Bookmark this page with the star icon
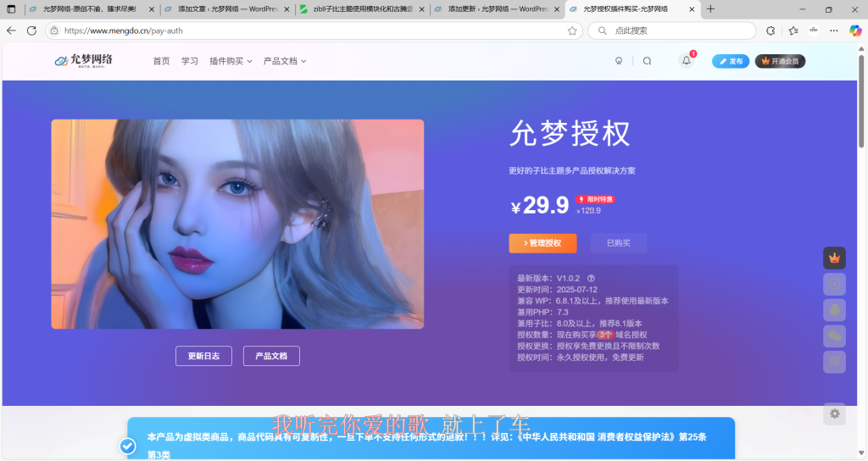 coord(572,31)
